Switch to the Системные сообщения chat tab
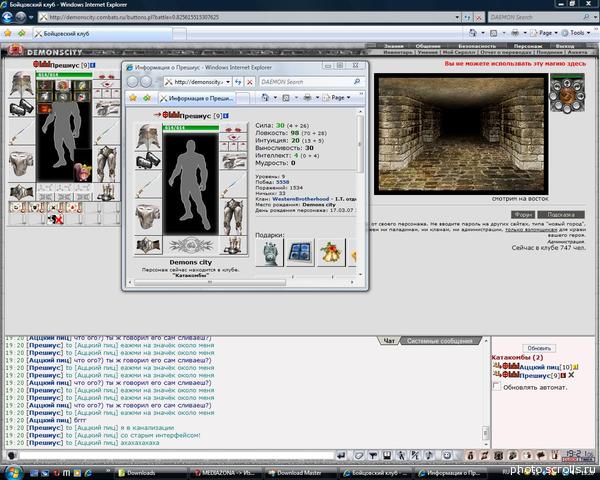The width and height of the screenshot is (600, 480). (439, 341)
